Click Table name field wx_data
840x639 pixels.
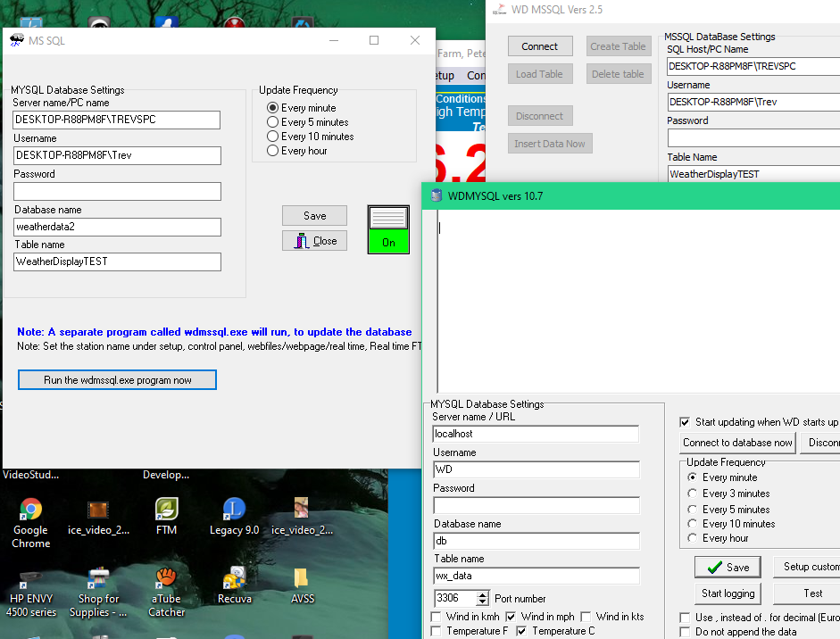536,576
